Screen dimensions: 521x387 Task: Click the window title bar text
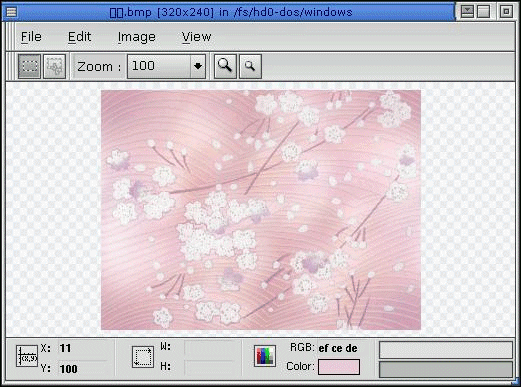(231, 12)
